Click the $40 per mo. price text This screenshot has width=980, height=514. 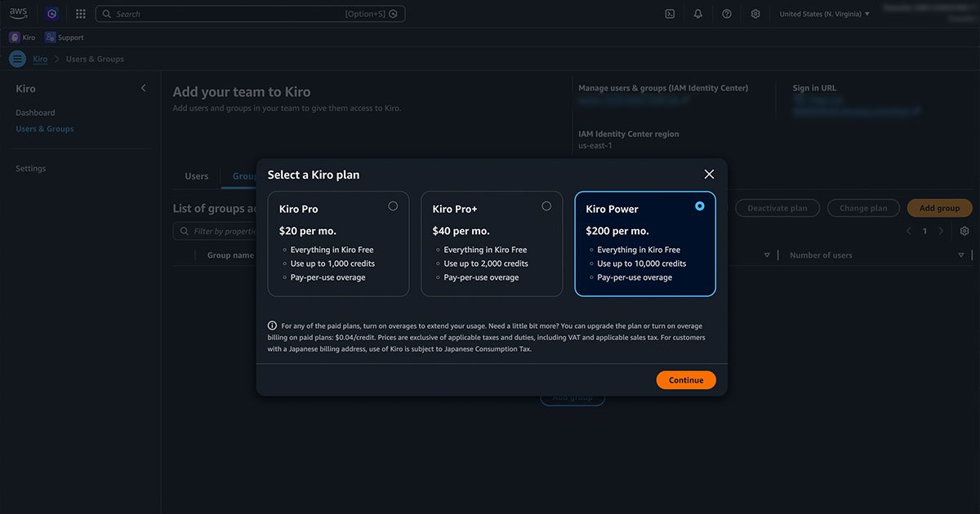[461, 231]
